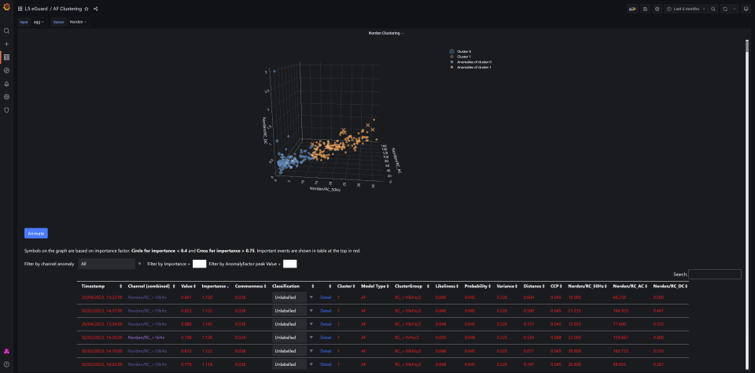
Task: Share the dashboard with the share icon
Action: click(95, 9)
